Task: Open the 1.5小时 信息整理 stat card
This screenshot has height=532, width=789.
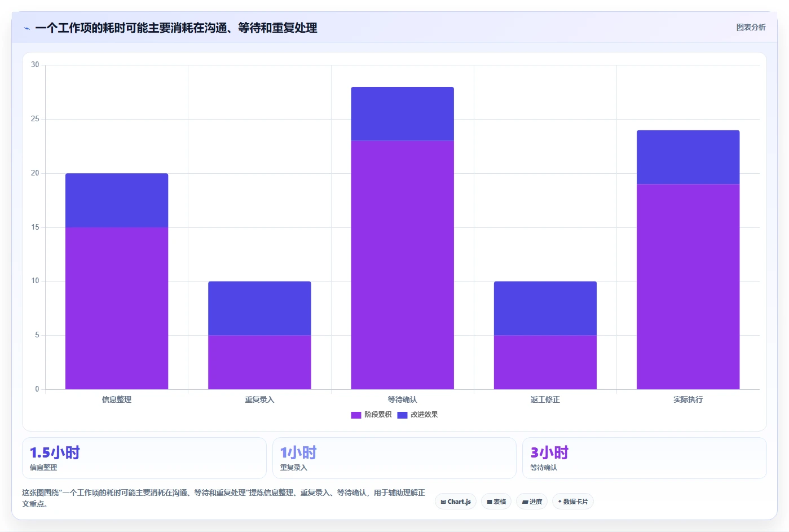Action: click(x=144, y=458)
